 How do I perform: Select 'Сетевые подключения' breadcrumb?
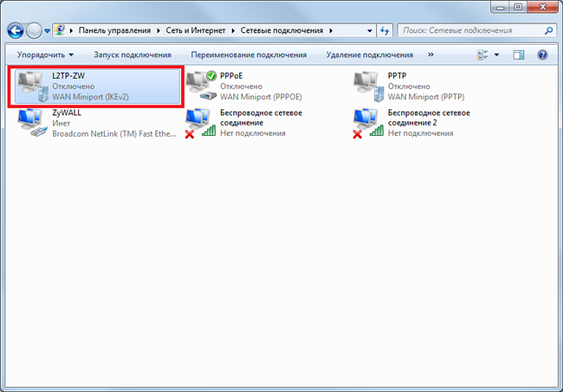(281, 30)
